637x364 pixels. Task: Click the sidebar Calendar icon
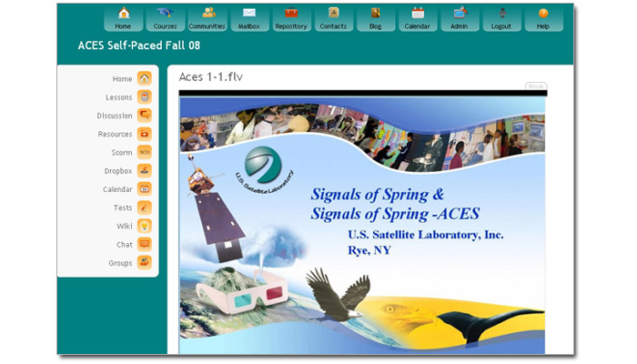pyautogui.click(x=144, y=189)
